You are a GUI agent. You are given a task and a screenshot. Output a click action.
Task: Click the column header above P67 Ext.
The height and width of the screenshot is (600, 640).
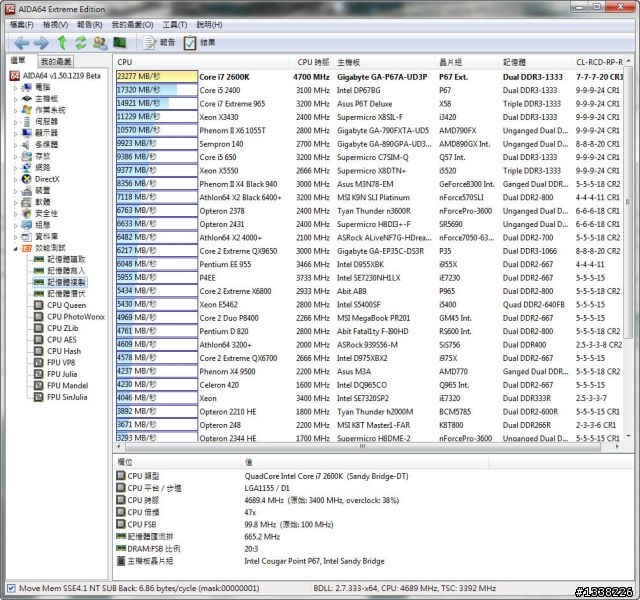click(x=467, y=62)
